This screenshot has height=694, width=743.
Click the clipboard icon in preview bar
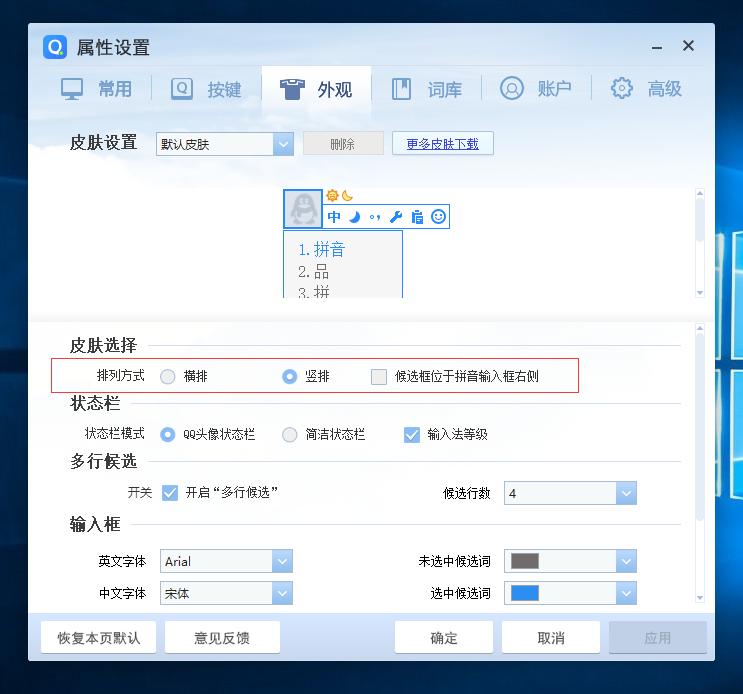click(417, 217)
